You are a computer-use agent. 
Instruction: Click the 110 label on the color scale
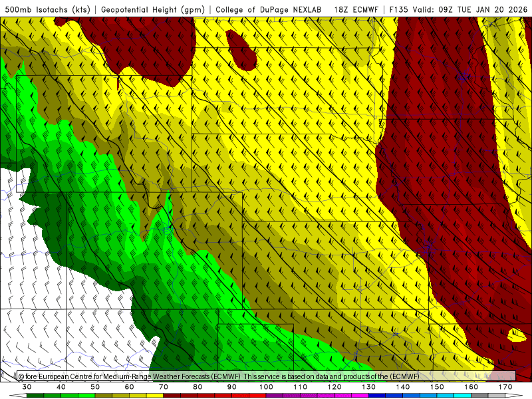301,387
